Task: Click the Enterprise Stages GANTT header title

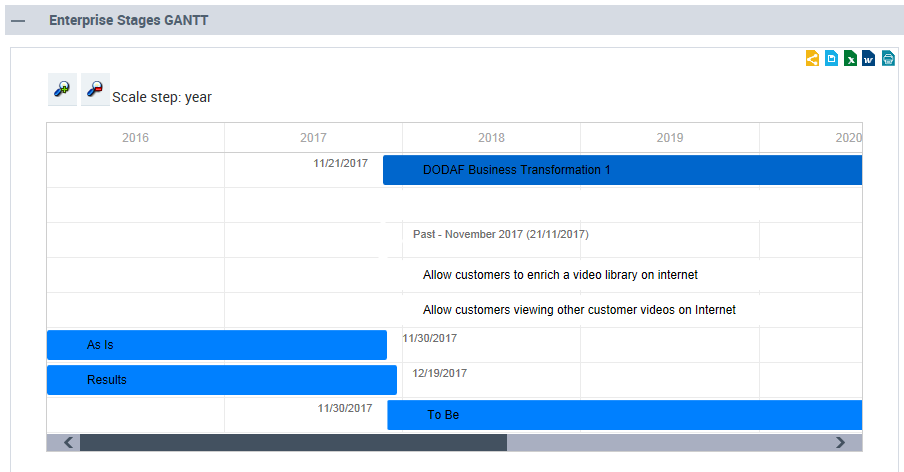Action: [128, 20]
